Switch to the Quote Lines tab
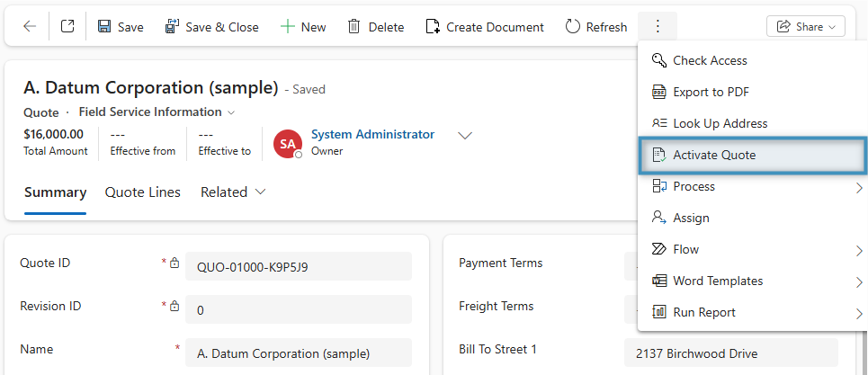The image size is (868, 375). (142, 192)
